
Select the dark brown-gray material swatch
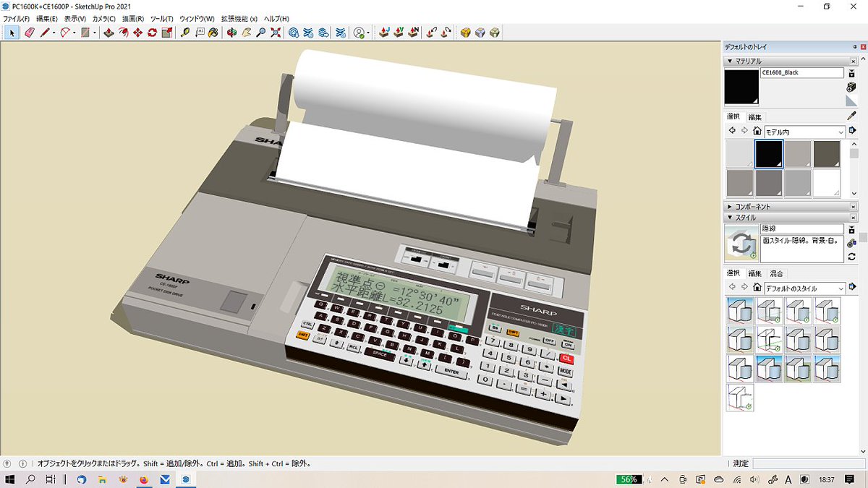pyautogui.click(x=826, y=154)
